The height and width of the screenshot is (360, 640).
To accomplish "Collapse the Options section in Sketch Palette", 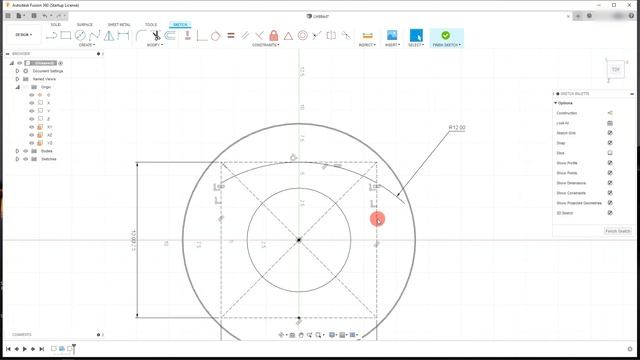I will (556, 103).
